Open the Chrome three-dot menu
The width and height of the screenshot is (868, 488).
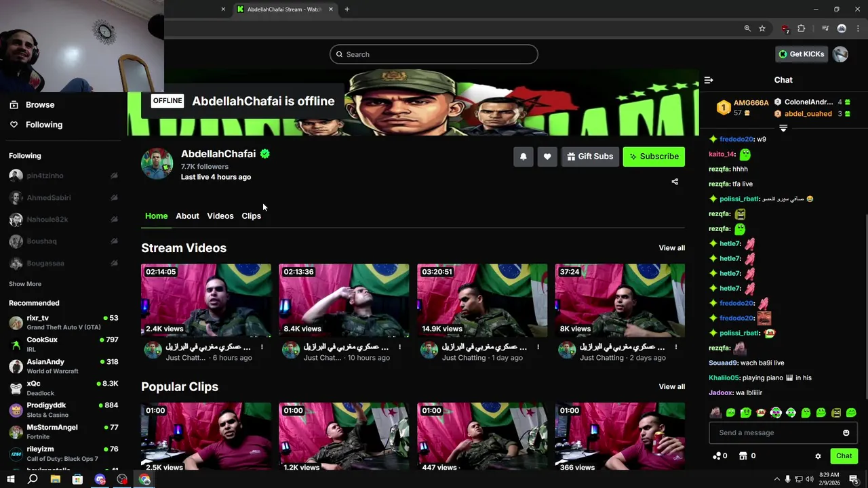coord(856,28)
